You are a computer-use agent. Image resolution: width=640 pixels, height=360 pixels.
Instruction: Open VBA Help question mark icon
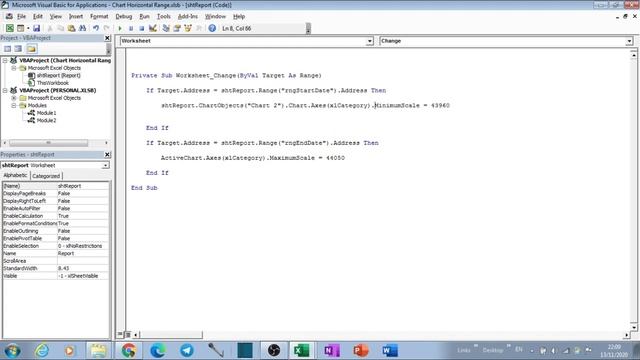point(212,28)
